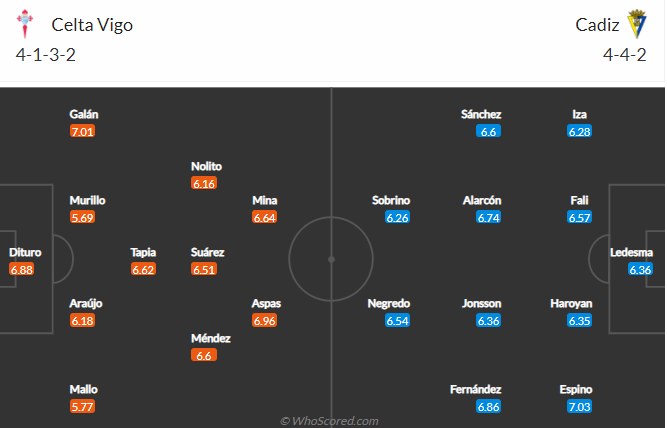Click the Dituro goalkeeper name
Image resolution: width=667 pixels, height=428 pixels.
point(25,252)
